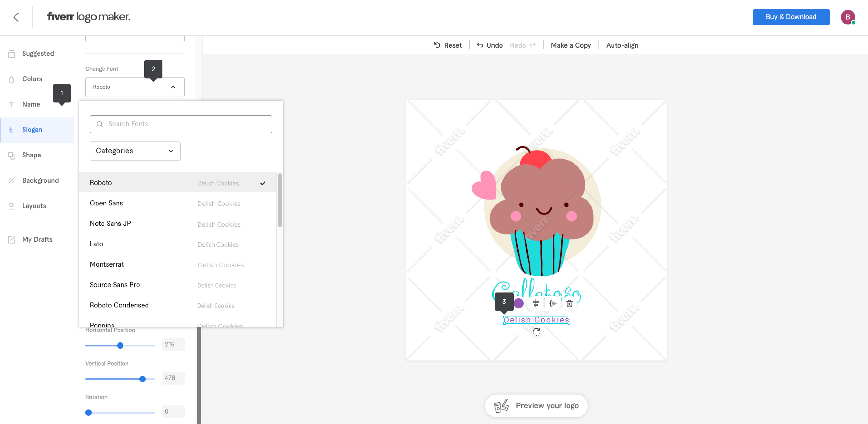The width and height of the screenshot is (868, 424).
Task: Switch to the Background tab
Action: 40,180
